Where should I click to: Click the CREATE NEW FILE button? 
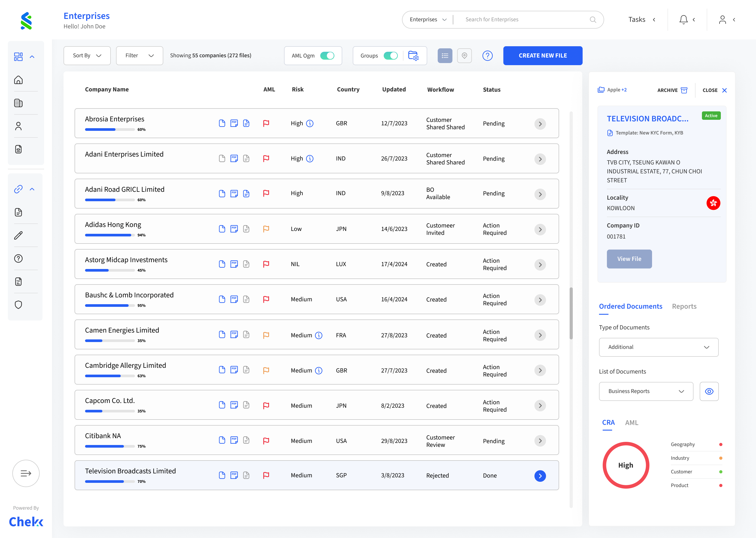(543, 56)
